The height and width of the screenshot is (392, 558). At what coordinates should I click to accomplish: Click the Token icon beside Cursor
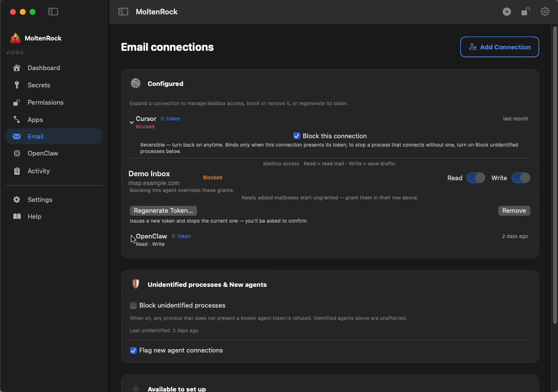click(162, 119)
